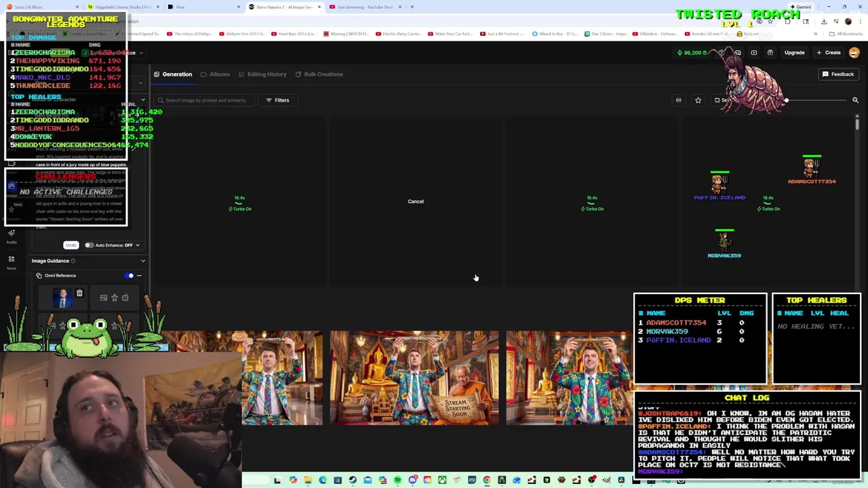Adjust the thumbnail zoom slider handle
This screenshot has width=868, height=488.
pos(786,100)
